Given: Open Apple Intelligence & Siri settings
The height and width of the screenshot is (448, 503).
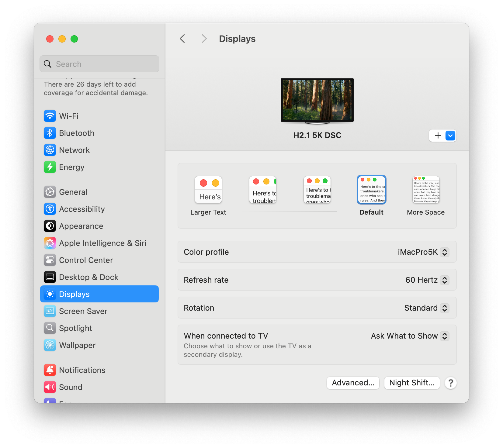Looking at the screenshot, I should point(99,243).
